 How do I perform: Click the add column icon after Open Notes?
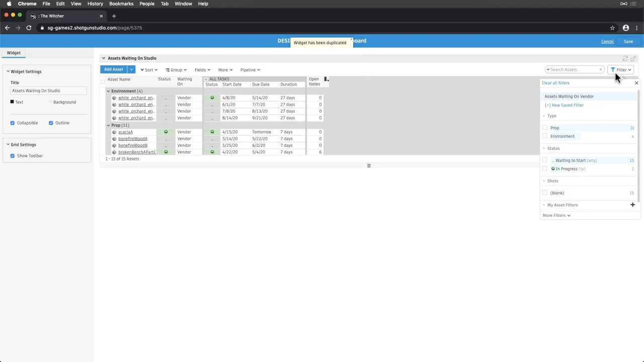coord(326,79)
